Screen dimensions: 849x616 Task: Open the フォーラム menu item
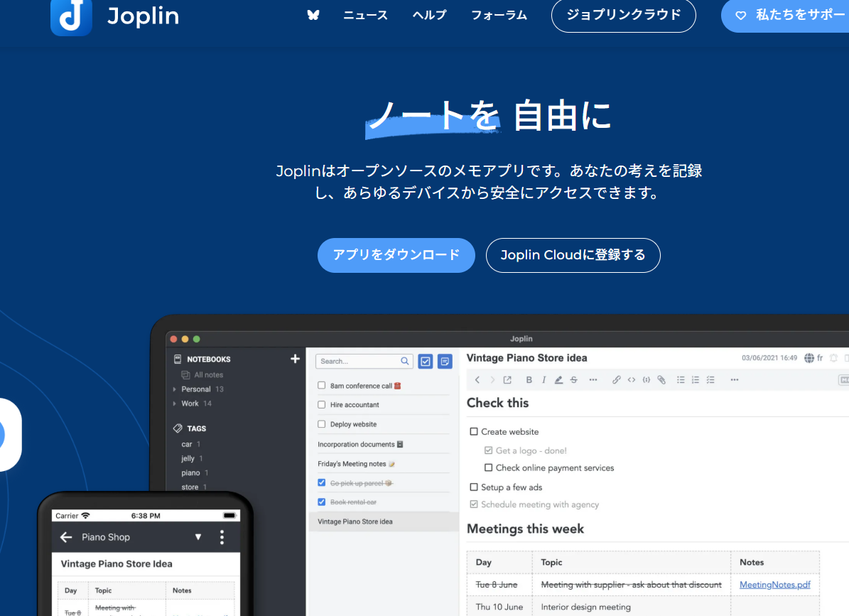[x=499, y=15]
